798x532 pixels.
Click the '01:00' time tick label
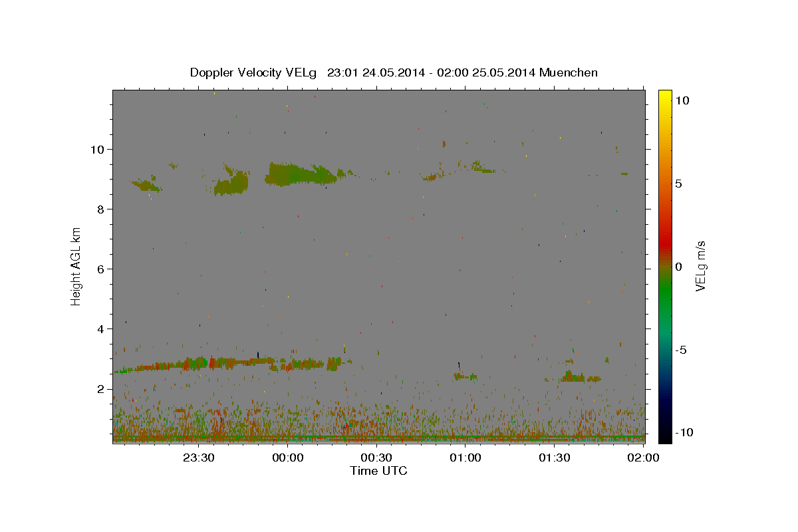click(x=465, y=458)
